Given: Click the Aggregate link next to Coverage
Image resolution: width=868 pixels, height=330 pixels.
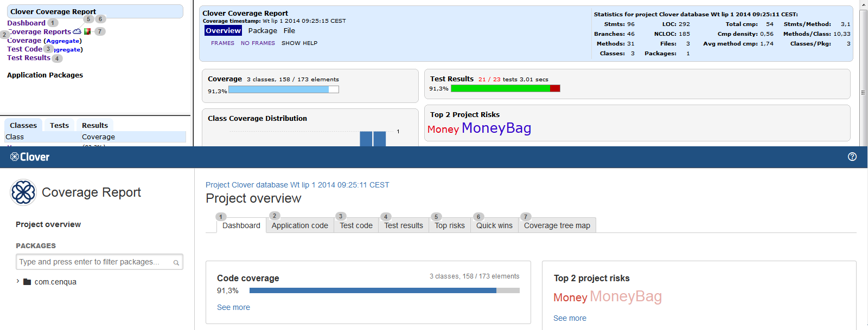Looking at the screenshot, I should (62, 41).
